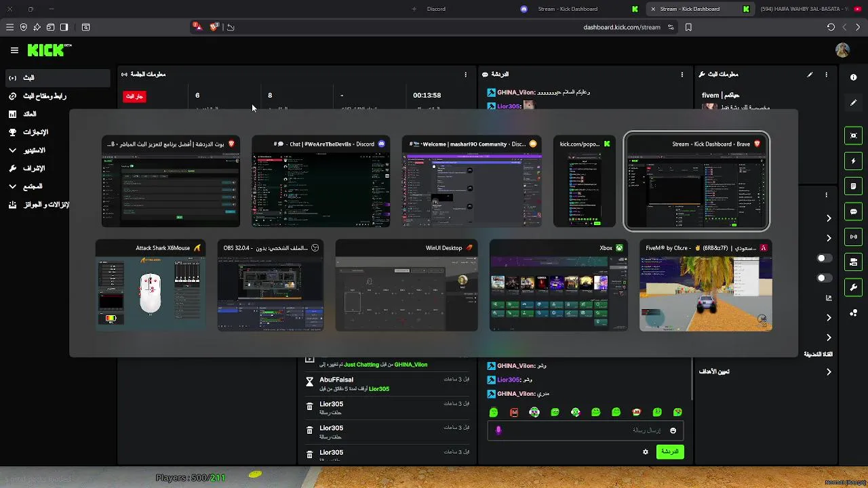868x488 pixels.
Task: Click Lior305 username in chat
Action: point(509,380)
